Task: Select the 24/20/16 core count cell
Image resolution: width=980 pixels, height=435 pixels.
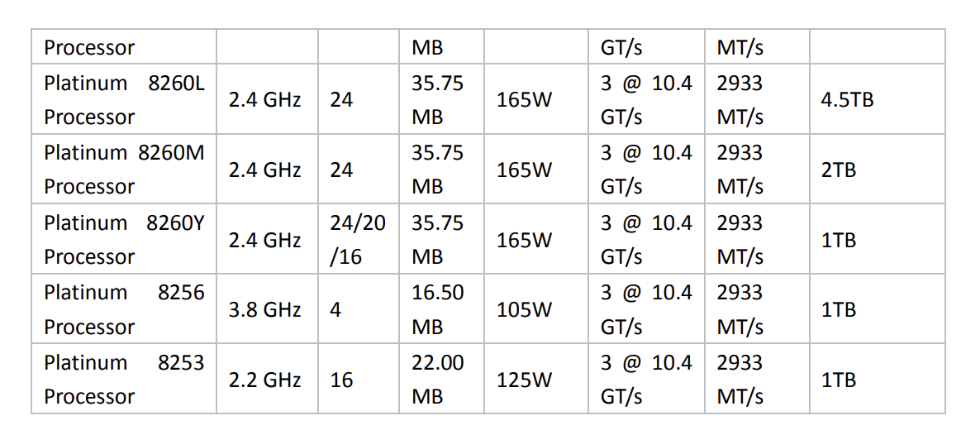Action: tap(357, 240)
